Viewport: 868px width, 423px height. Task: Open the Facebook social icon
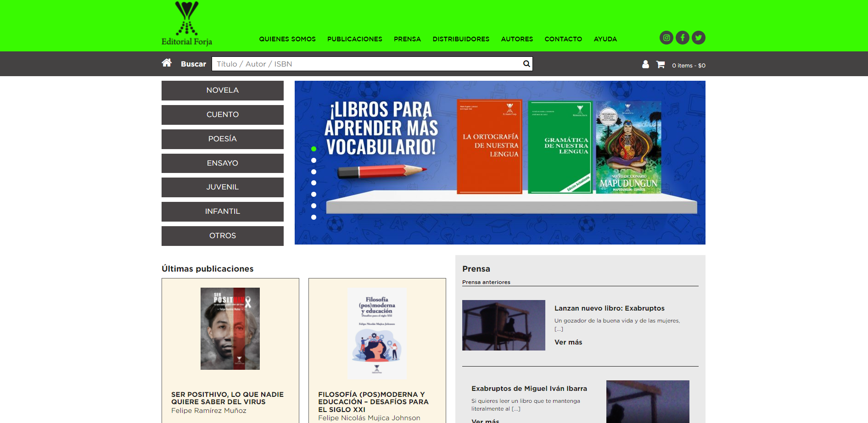(x=682, y=38)
